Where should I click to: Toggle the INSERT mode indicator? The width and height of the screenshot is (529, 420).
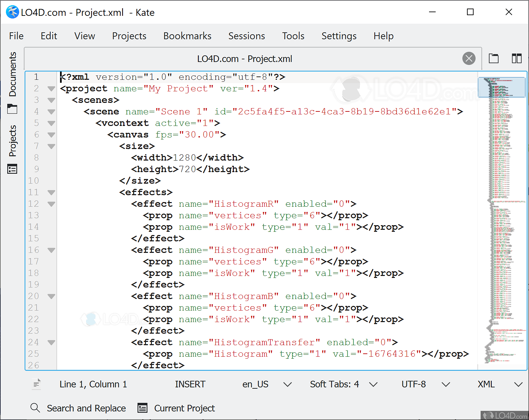click(190, 384)
